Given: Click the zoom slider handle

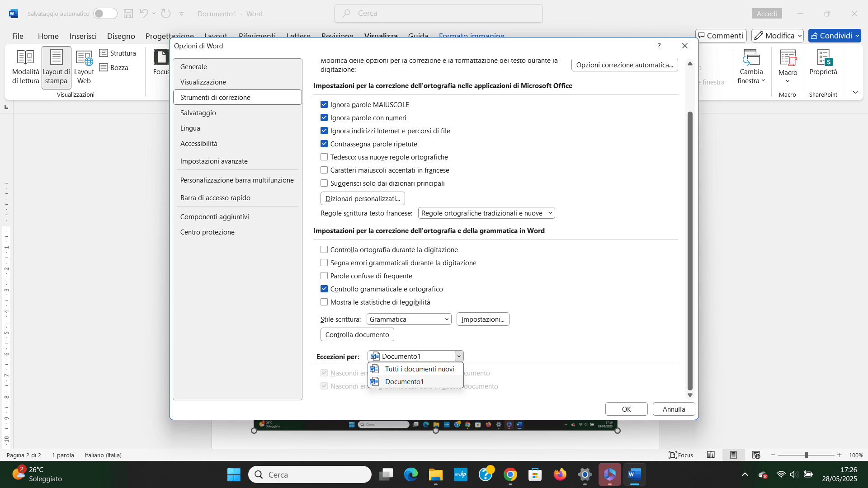Looking at the screenshot, I should [x=806, y=455].
